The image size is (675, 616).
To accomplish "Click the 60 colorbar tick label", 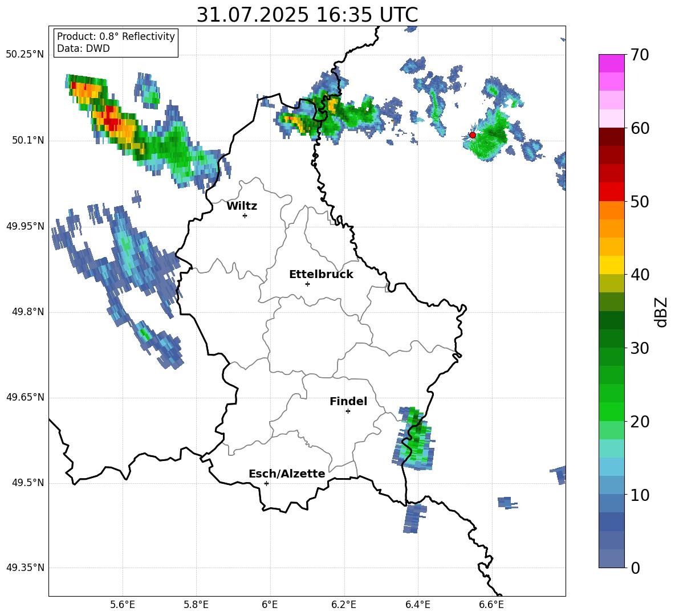I will pyautogui.click(x=640, y=128).
